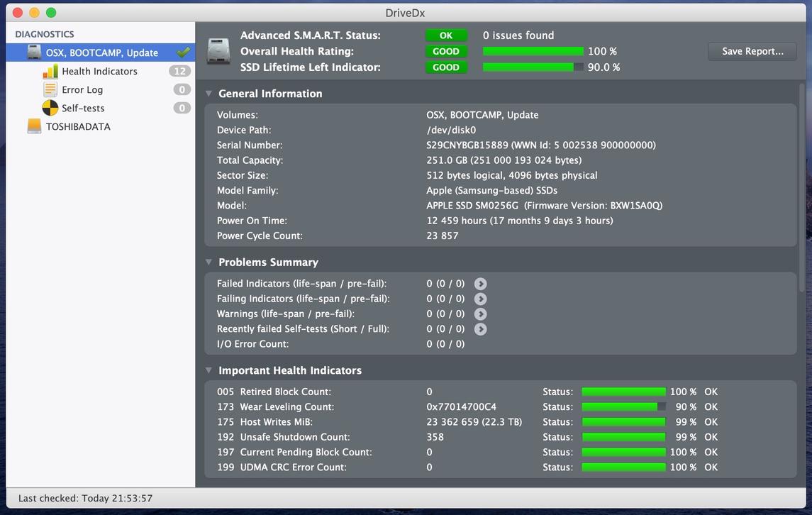Click the Health Indicators bar chart icon
Viewport: 812px width, 515px height.
pos(50,71)
